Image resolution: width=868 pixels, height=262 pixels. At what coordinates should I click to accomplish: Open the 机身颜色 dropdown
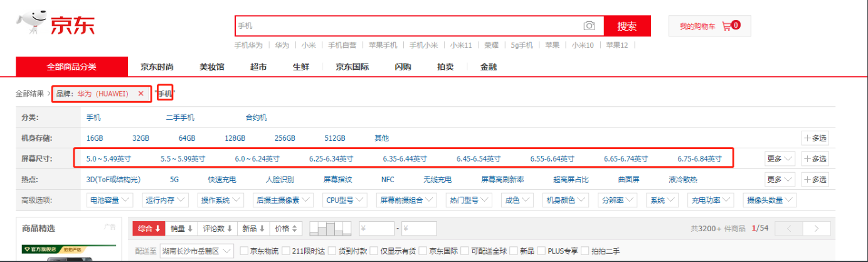point(566,200)
